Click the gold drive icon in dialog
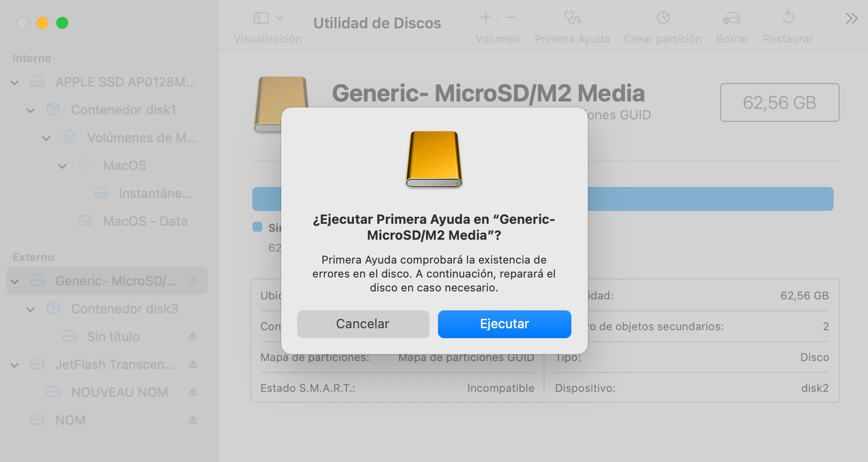The width and height of the screenshot is (868, 462). point(434,159)
